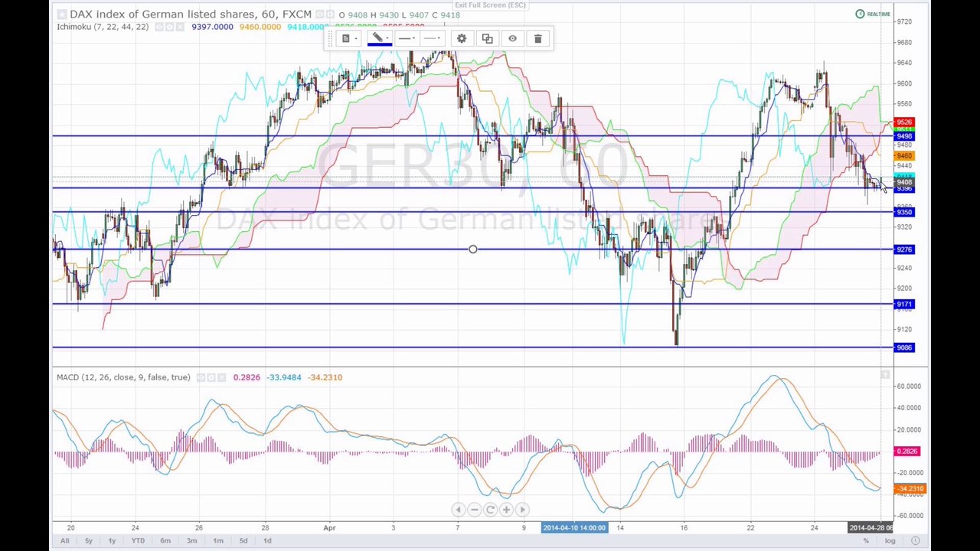
Task: Open drawing settings gear in floating toolbar
Action: pos(462,38)
